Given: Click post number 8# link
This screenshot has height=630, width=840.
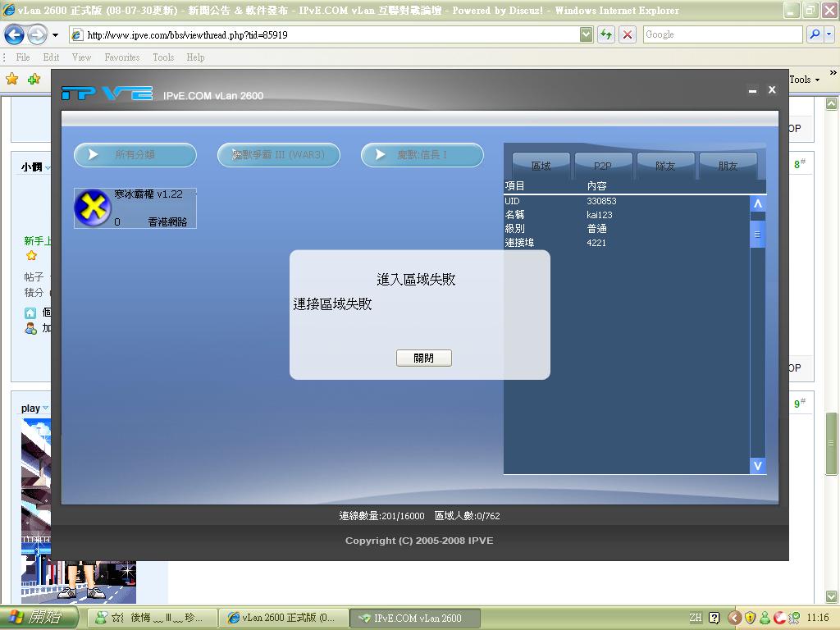Looking at the screenshot, I should point(799,164).
